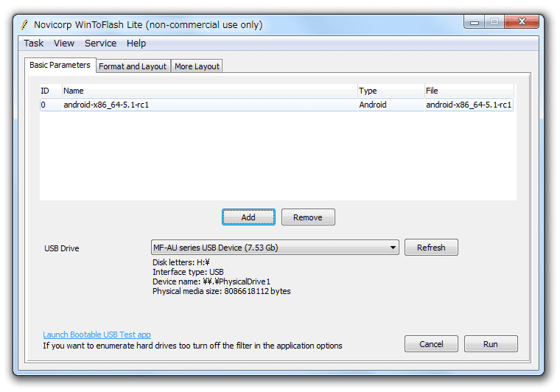
Task: Click the ID cell 0
Action: [43, 105]
